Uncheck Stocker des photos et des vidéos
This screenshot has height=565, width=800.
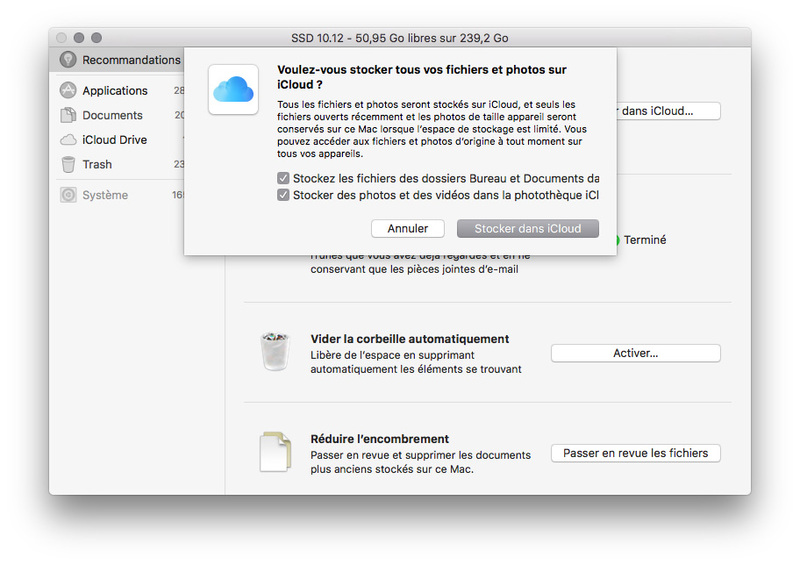click(x=283, y=195)
